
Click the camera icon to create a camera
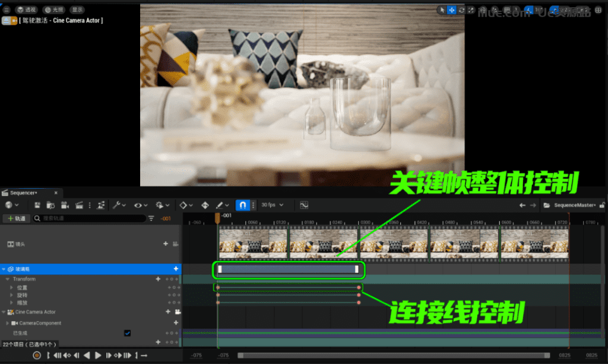(x=65, y=205)
